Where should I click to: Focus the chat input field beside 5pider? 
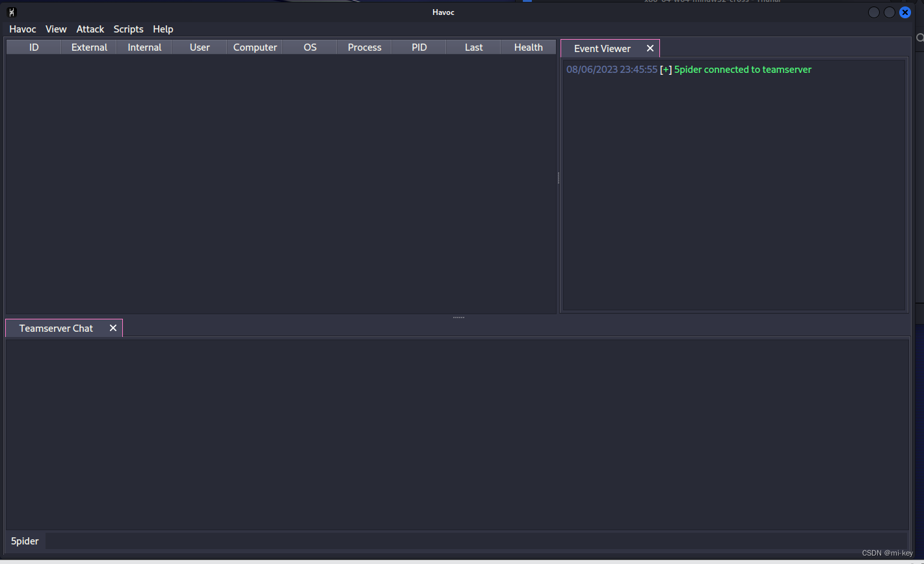coord(477,541)
